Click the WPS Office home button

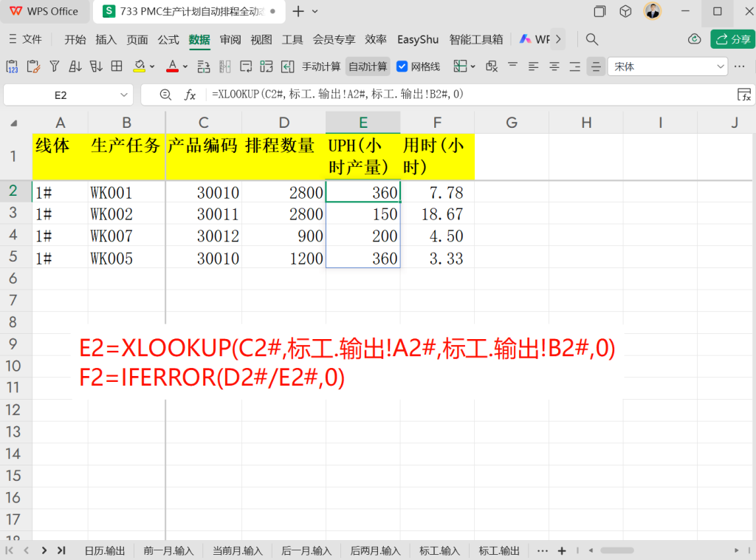click(44, 11)
